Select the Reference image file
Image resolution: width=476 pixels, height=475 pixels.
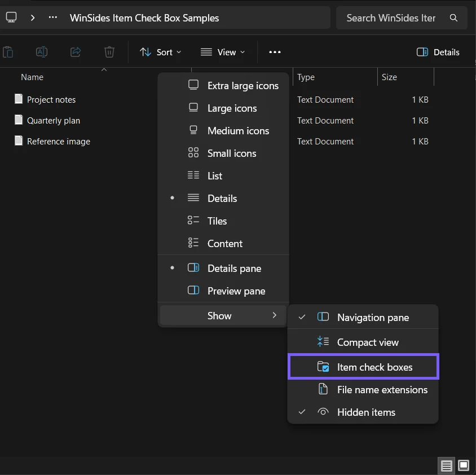pos(59,142)
